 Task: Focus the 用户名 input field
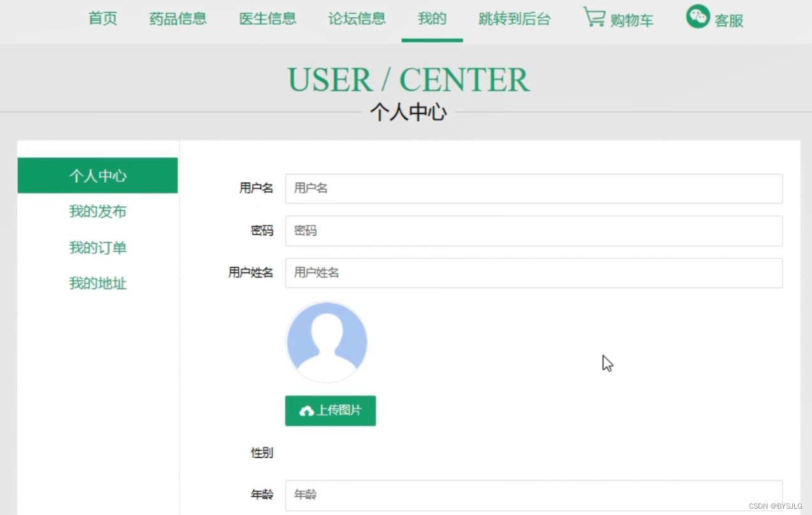[x=534, y=188]
